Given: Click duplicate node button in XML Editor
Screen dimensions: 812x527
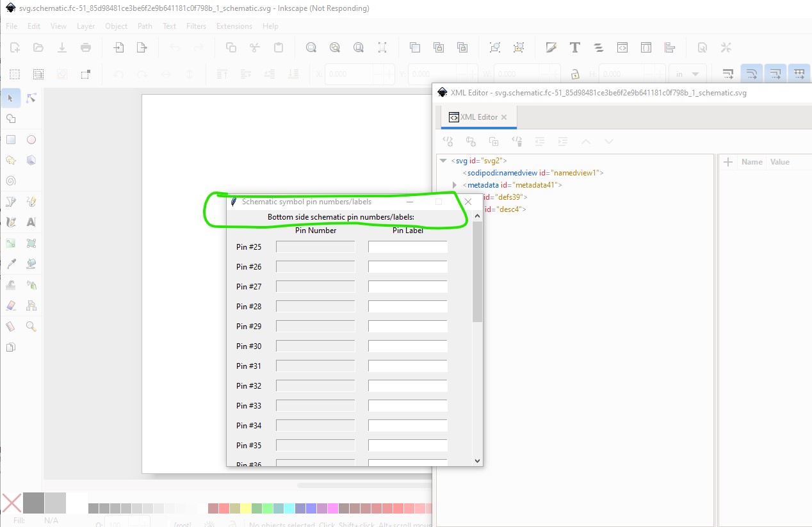Looking at the screenshot, I should (x=494, y=142).
